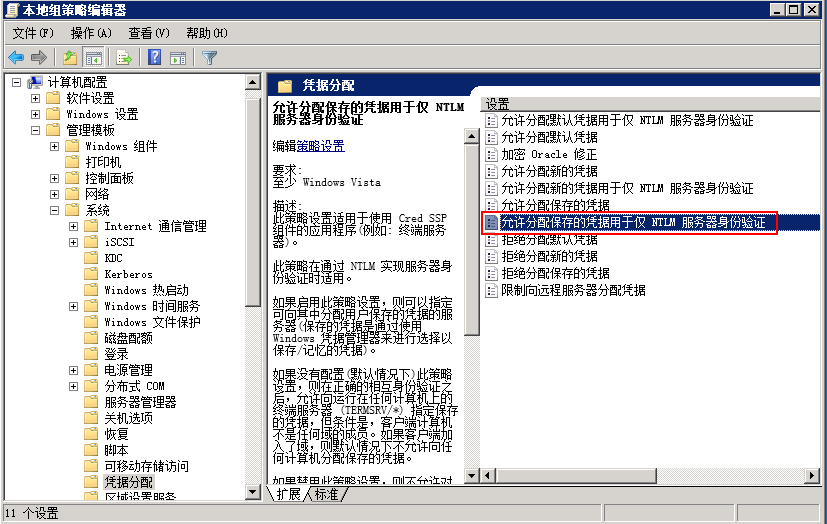Select 允许分配默认凭据用于仅 NTLM 服务器身份验证 setting
The image size is (827, 524).
tap(627, 120)
